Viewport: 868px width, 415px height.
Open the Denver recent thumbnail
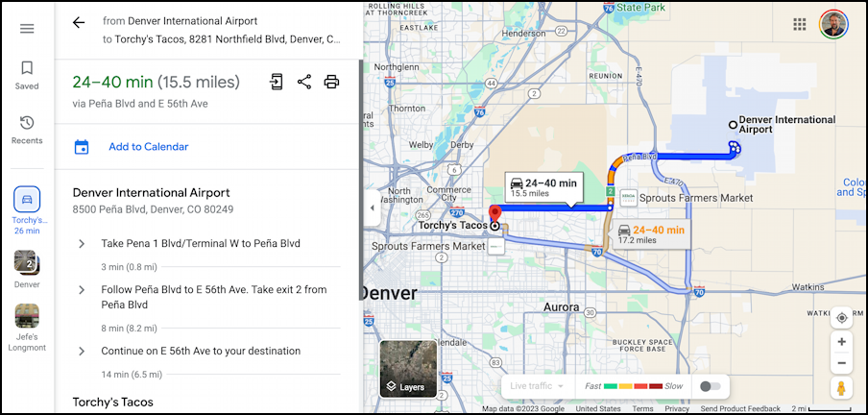tap(27, 269)
